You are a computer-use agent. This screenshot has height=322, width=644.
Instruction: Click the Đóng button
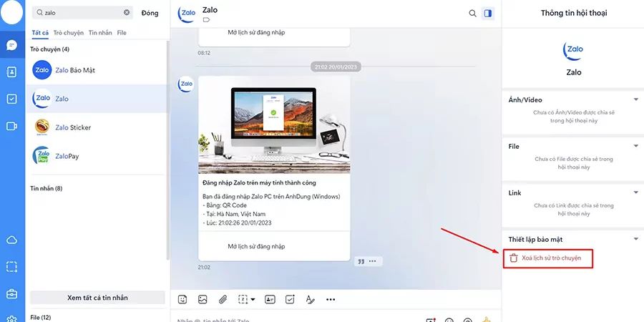pos(150,13)
